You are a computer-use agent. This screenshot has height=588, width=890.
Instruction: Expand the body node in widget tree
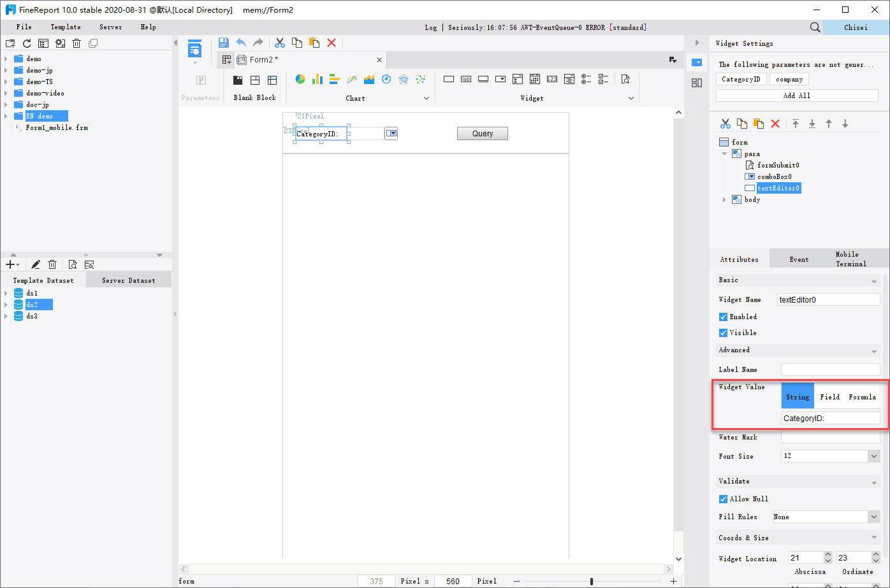tap(724, 199)
